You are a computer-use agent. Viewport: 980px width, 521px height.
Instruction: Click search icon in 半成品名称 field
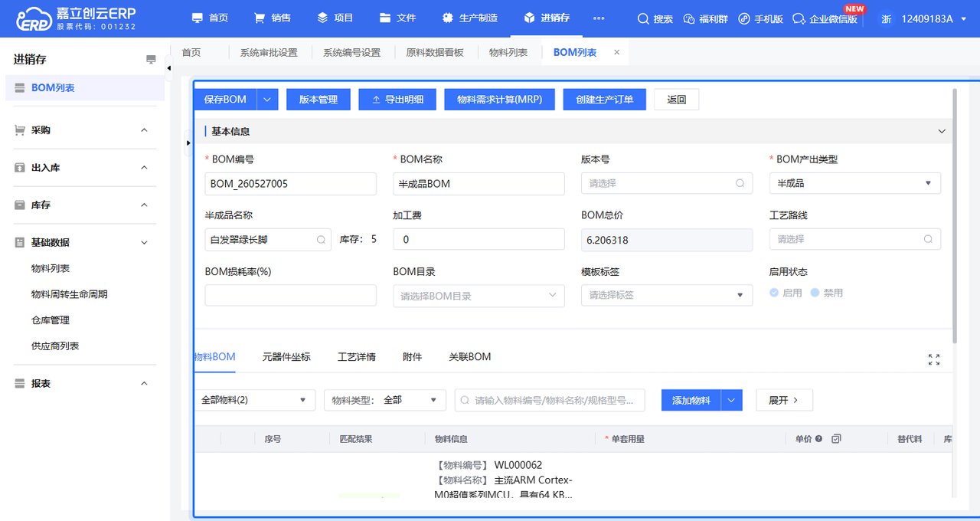tap(322, 240)
